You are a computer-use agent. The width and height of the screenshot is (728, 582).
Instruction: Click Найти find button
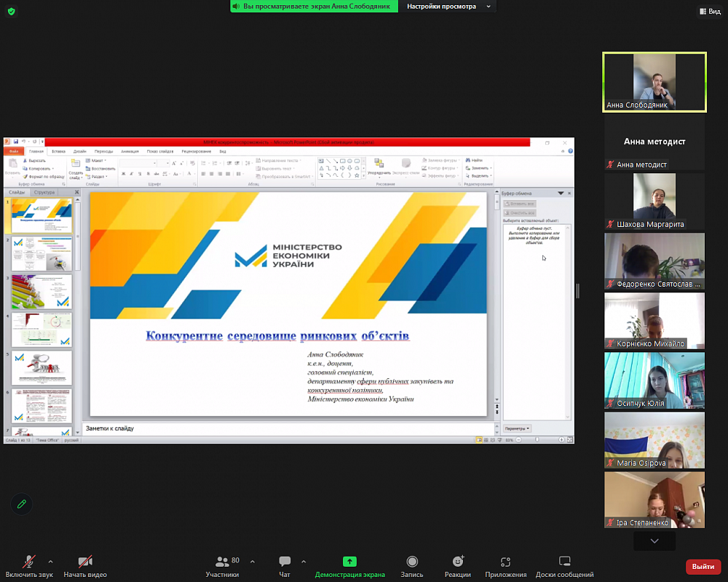pyautogui.click(x=474, y=160)
